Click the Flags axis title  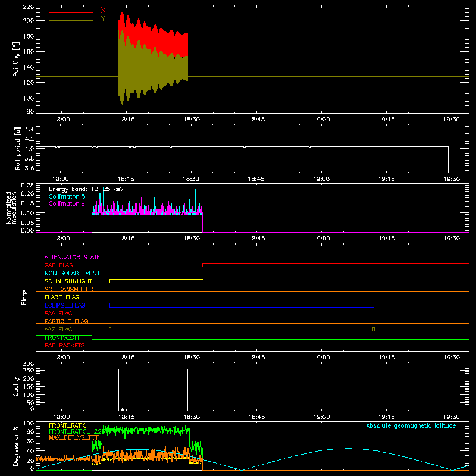click(24, 297)
